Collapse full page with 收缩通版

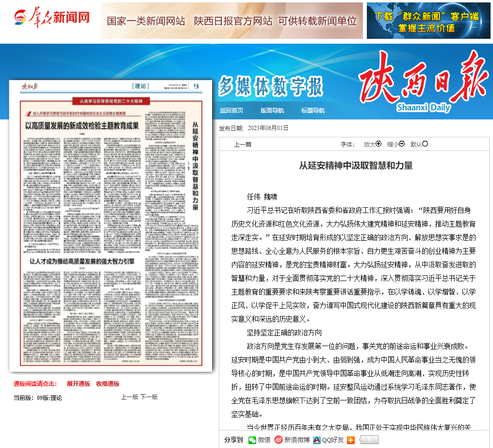click(x=108, y=384)
